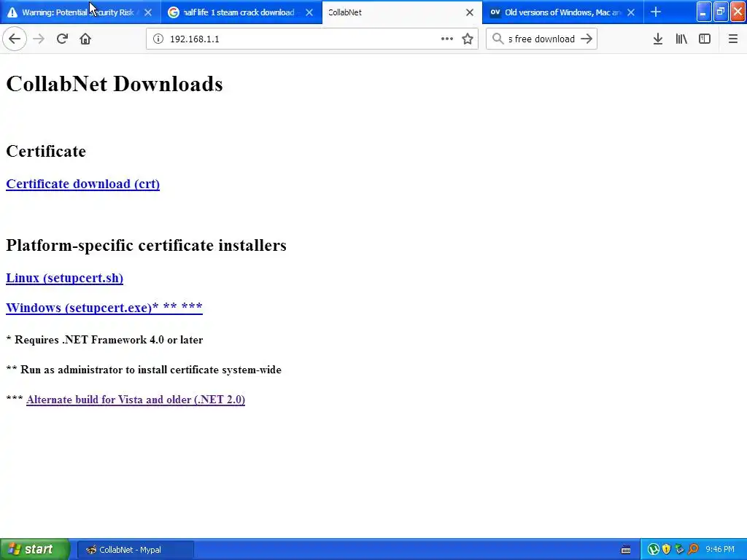Click the yellow security shield tray icon
Image resolution: width=747 pixels, height=560 pixels.
click(x=667, y=550)
